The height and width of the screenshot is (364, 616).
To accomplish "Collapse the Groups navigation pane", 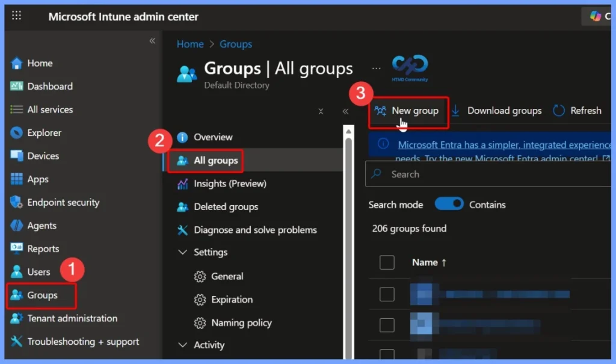I will tap(345, 111).
